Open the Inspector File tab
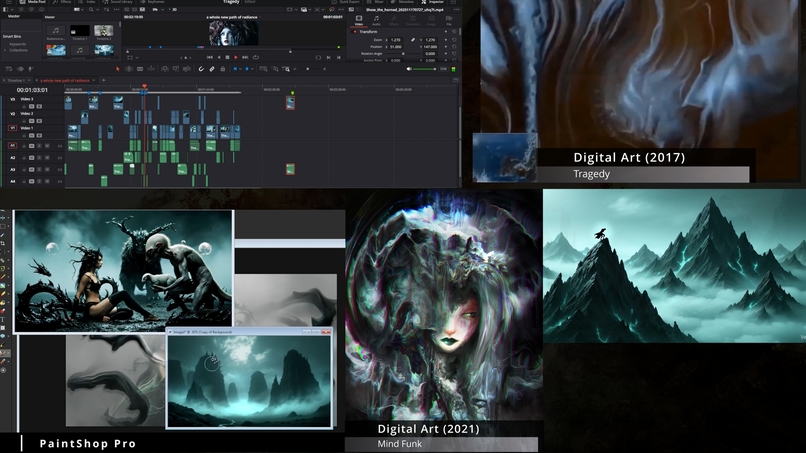806x453 pixels. (x=449, y=21)
